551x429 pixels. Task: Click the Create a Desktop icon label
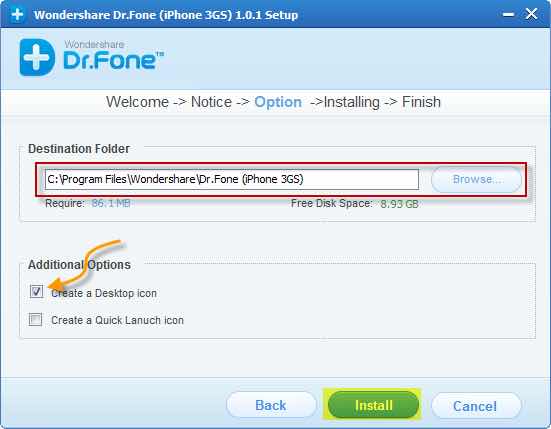(x=104, y=293)
